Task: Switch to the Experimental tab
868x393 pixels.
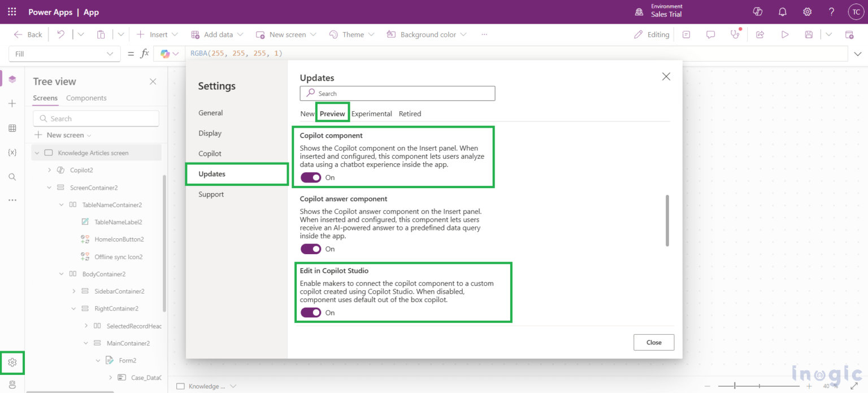Action: click(x=371, y=113)
